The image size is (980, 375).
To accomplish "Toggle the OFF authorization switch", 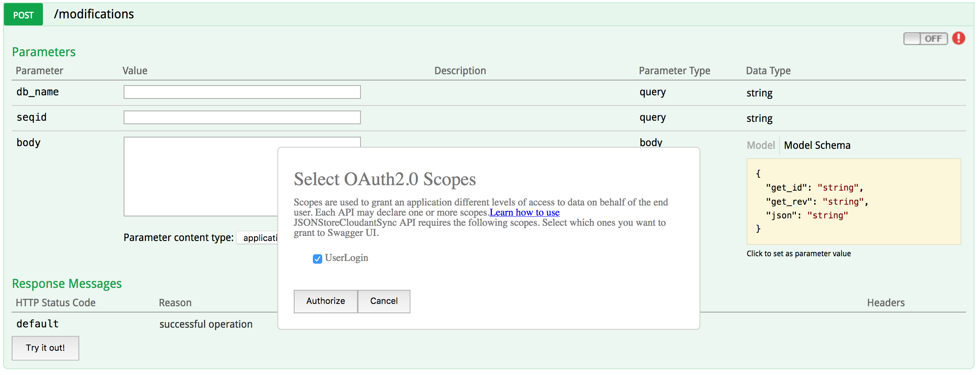I will click(925, 39).
